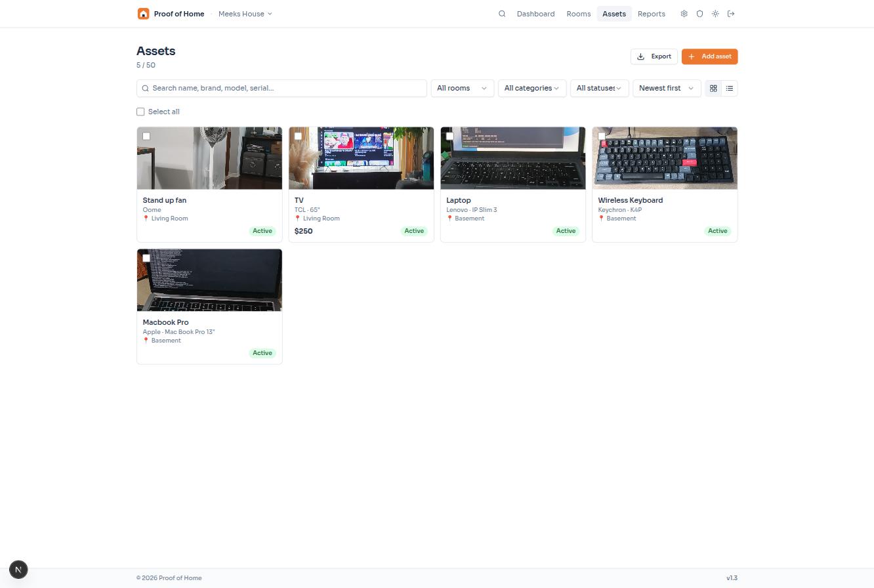874x588 pixels.
Task: Open the Meeks House switcher dropdown
Action: (x=245, y=14)
